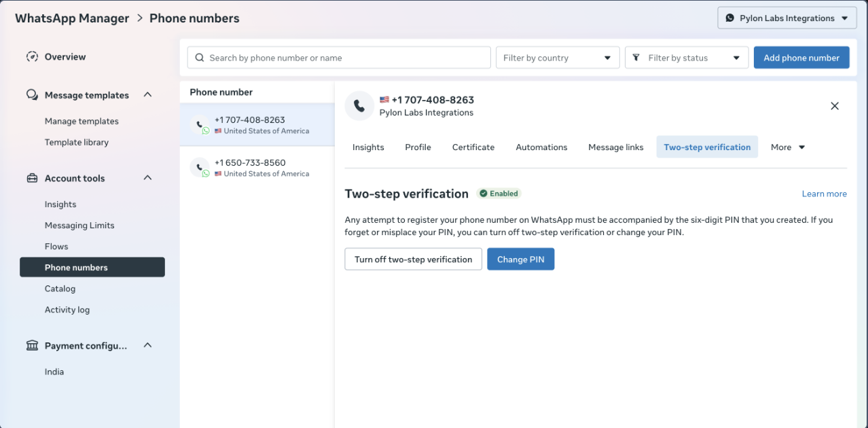The image size is (868, 428).
Task: Open the Filter by status dropdown
Action: pos(687,58)
